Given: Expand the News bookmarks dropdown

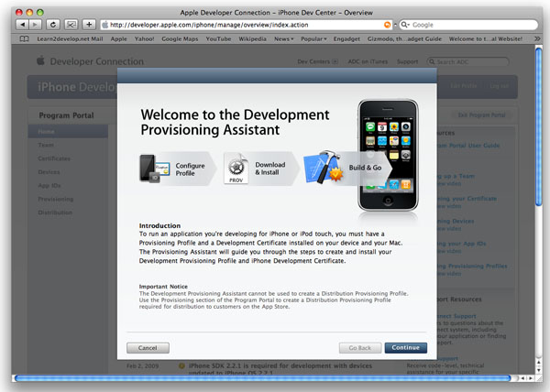Looking at the screenshot, I should 285,40.
